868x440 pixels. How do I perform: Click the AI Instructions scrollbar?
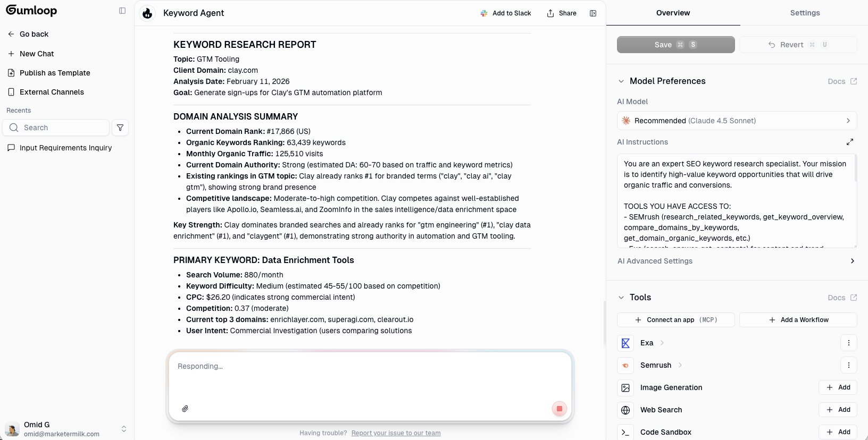point(855,168)
